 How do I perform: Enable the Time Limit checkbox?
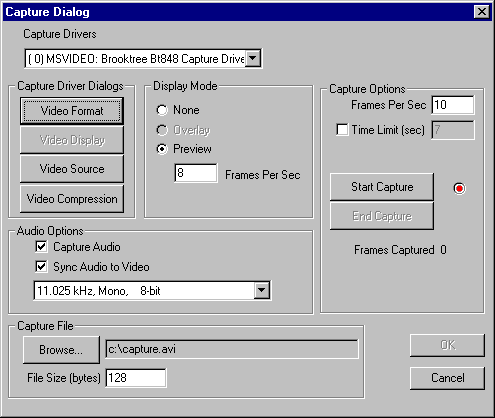(342, 130)
